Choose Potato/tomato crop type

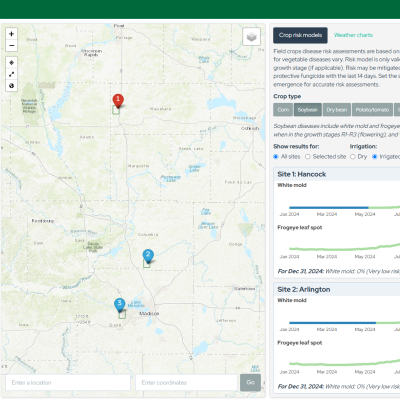click(x=372, y=110)
